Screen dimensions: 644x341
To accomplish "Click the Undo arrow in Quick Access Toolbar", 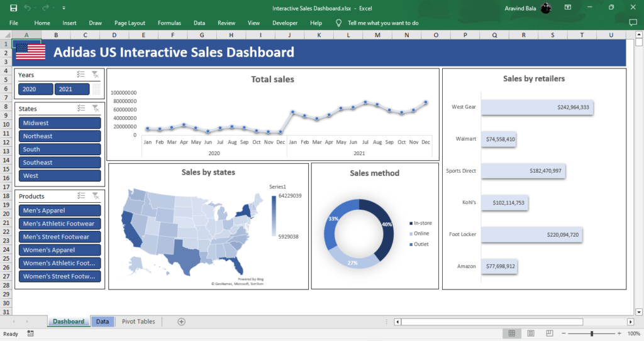I will 27,8.
